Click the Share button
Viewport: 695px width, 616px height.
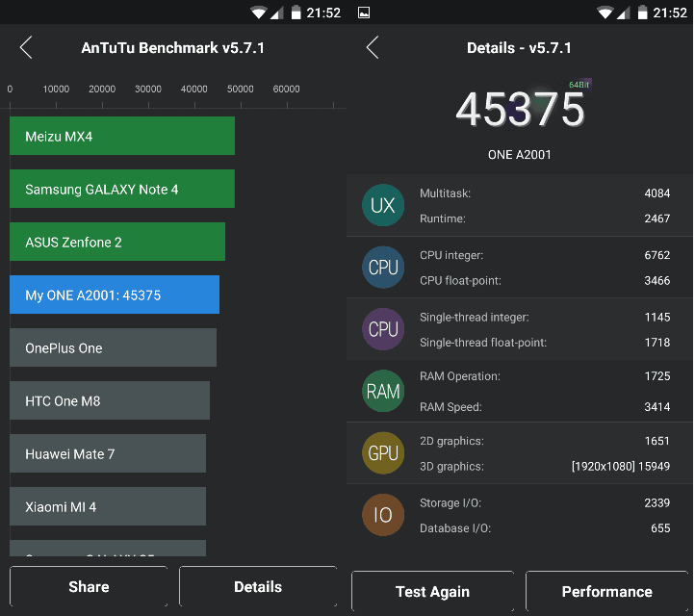pos(89,586)
